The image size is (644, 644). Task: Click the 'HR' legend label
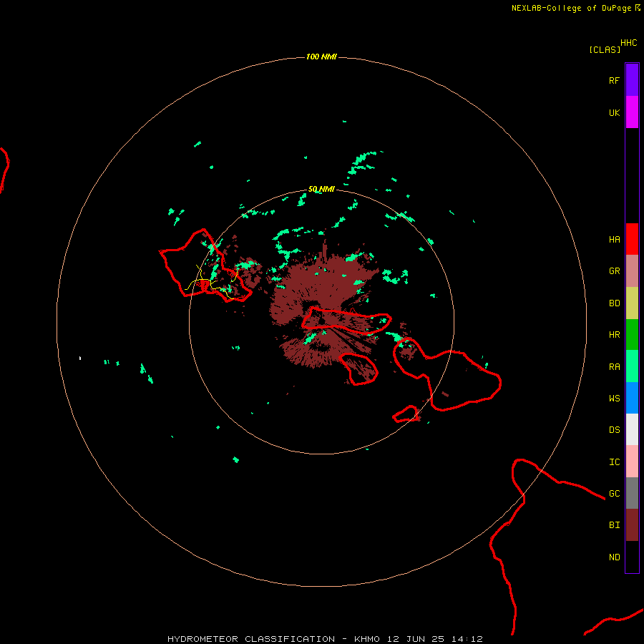tap(614, 335)
